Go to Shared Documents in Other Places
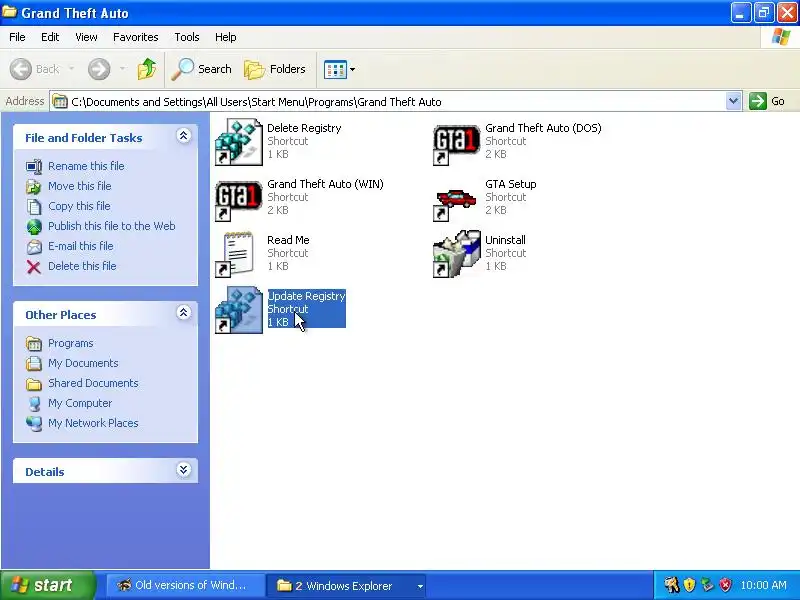Screen dimensions: 800x600 (93, 383)
